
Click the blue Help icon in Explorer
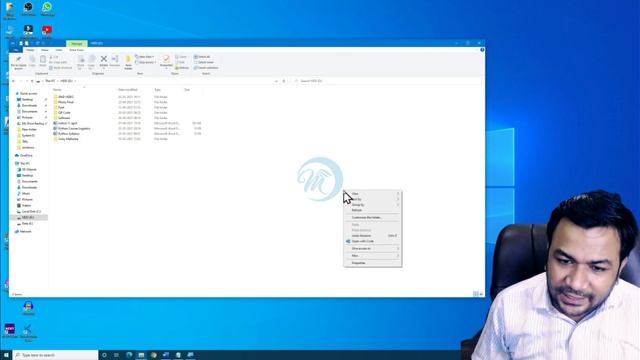482,50
